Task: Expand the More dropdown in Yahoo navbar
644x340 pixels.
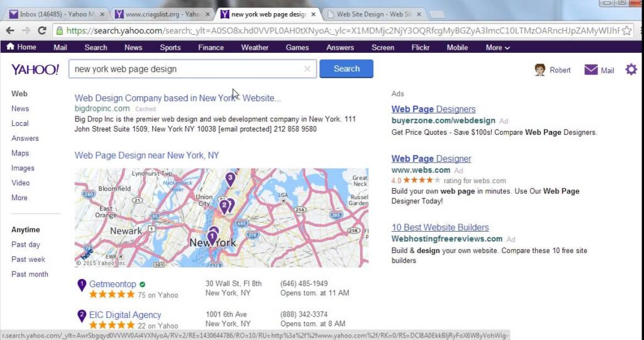Action: point(497,48)
